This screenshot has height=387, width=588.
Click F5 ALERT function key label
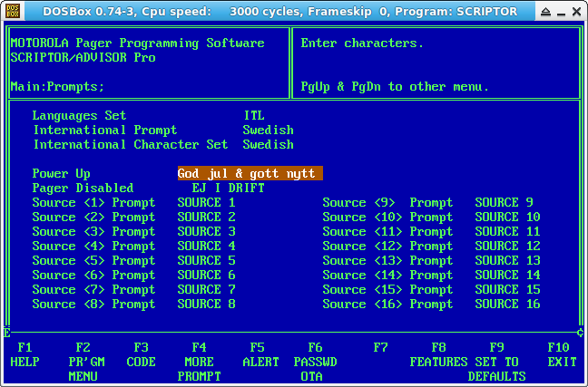tap(260, 354)
